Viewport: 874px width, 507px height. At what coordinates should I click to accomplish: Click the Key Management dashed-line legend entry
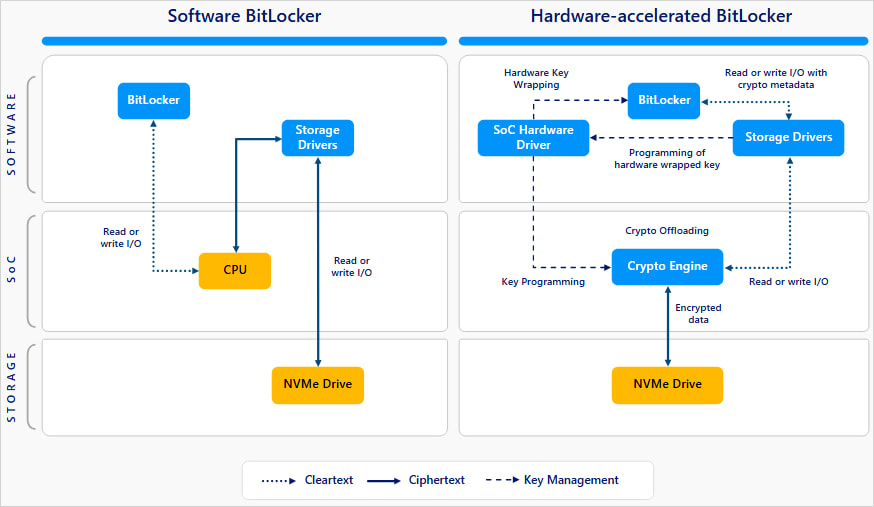click(552, 480)
